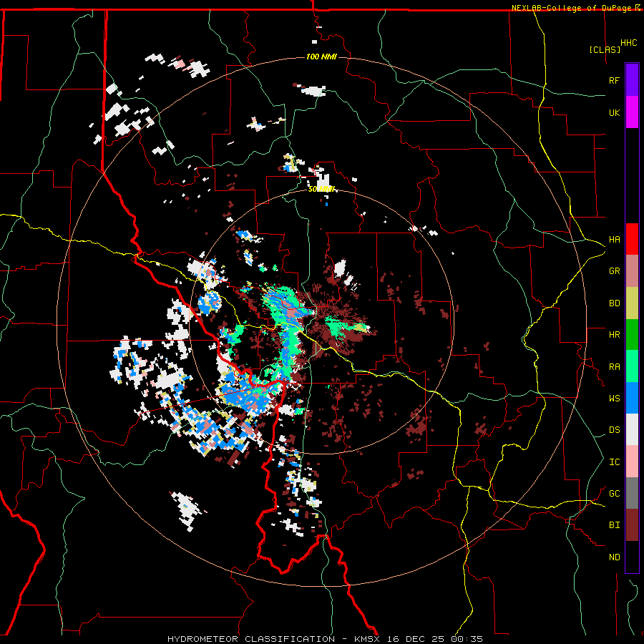Click the RF purple legend swatch
Screen dimensions: 644x644
[x=632, y=80]
